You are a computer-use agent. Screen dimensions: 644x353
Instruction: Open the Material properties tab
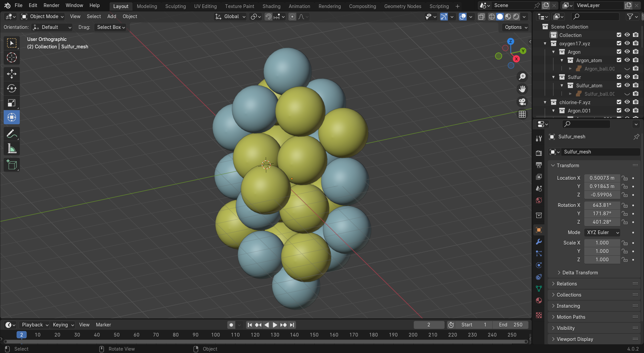click(539, 301)
